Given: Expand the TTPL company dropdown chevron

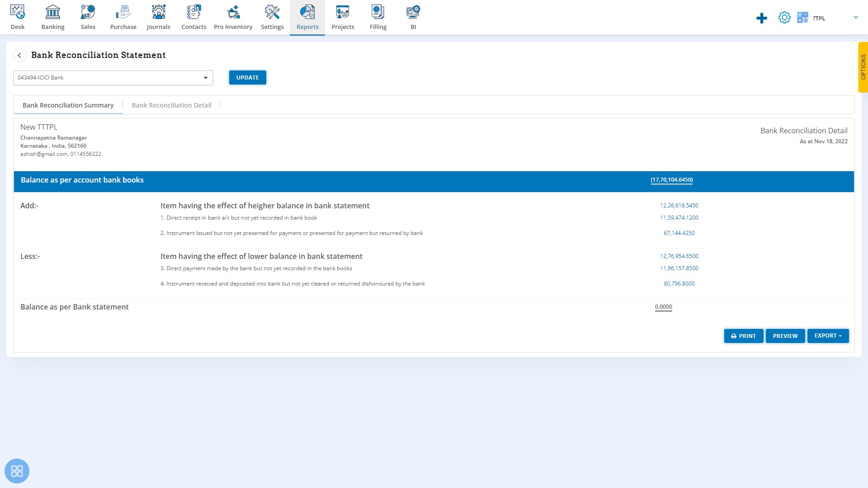Looking at the screenshot, I should coord(856,17).
